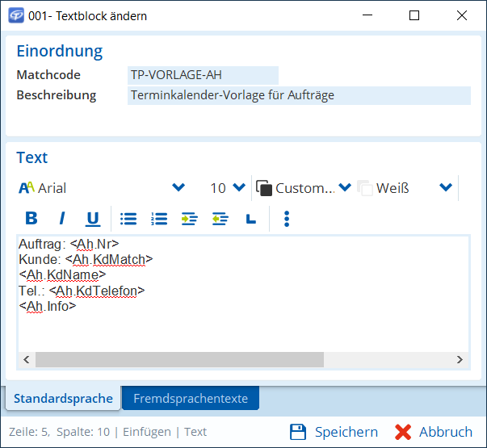Click the Custom text color swatch

264,188
